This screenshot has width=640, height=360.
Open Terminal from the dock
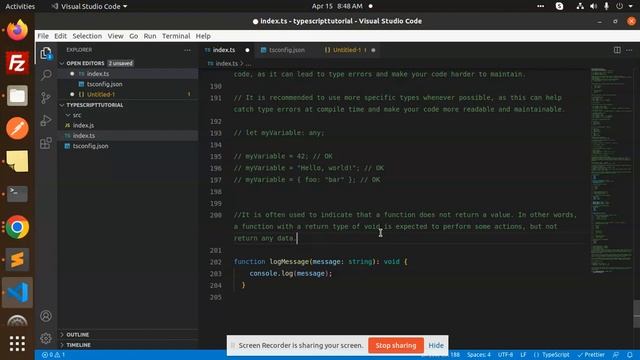point(17,194)
